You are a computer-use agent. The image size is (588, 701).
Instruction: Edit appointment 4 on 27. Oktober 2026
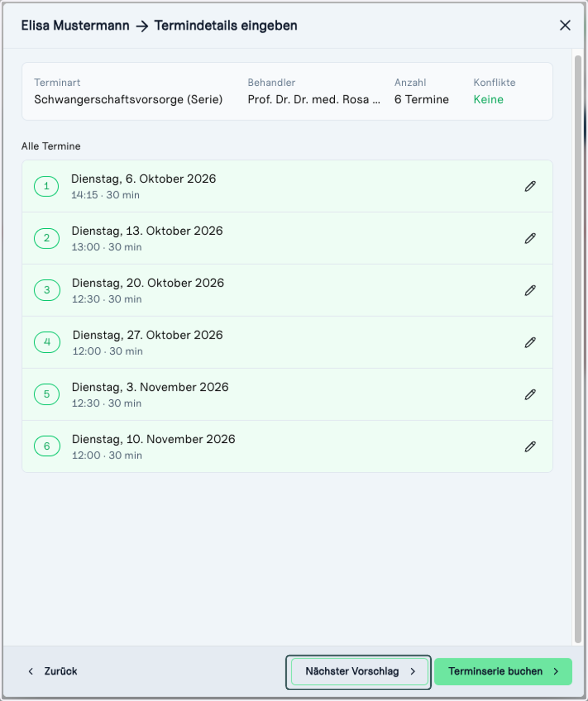530,342
